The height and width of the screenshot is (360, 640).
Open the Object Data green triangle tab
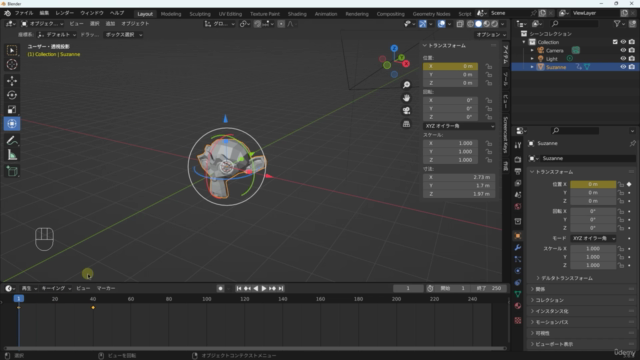(518, 294)
